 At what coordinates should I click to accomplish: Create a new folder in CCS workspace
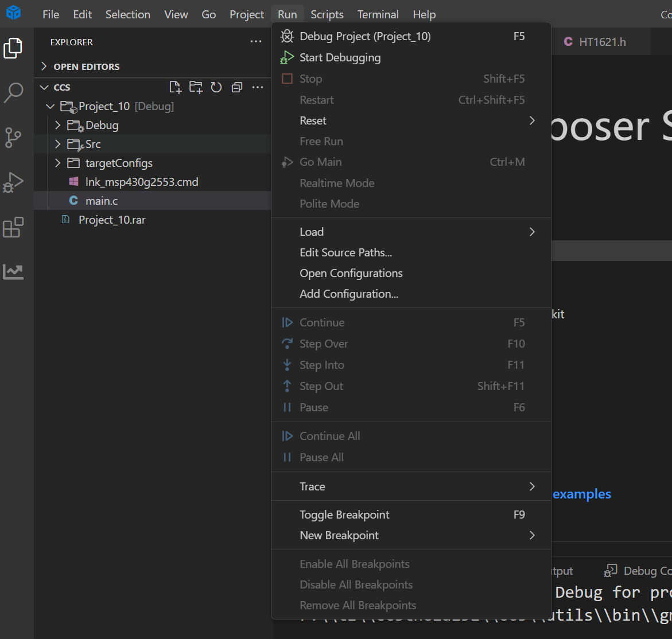coord(196,87)
